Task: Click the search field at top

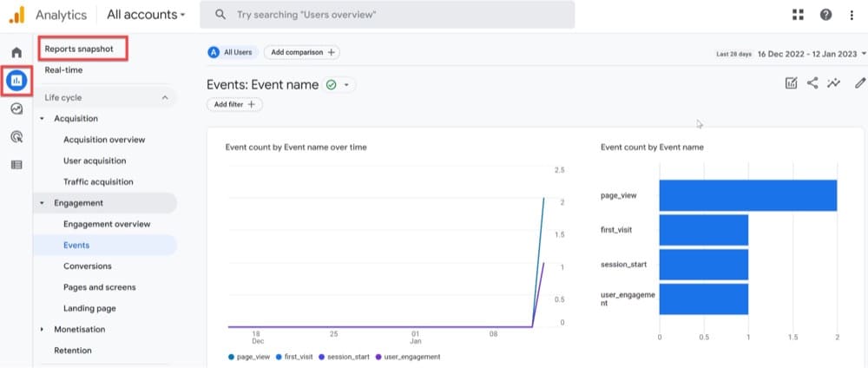Action: (x=387, y=15)
